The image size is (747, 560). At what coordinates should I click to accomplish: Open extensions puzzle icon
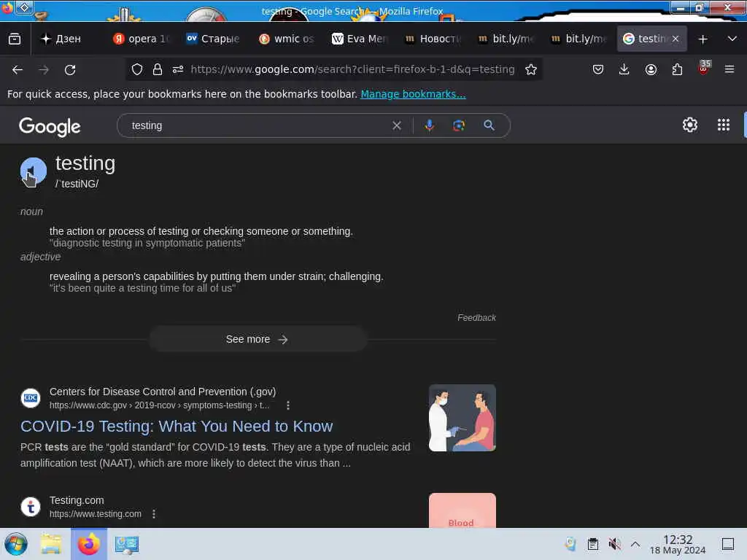677,69
